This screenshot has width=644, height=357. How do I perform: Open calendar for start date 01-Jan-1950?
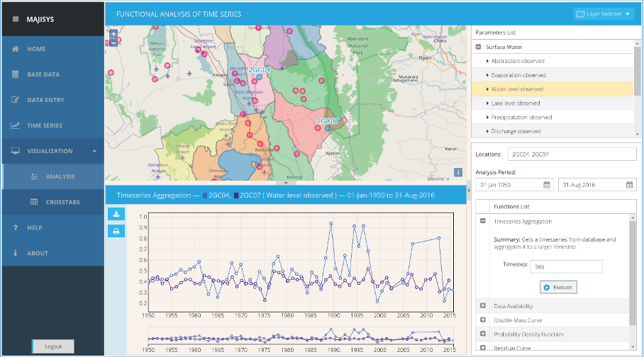point(547,185)
